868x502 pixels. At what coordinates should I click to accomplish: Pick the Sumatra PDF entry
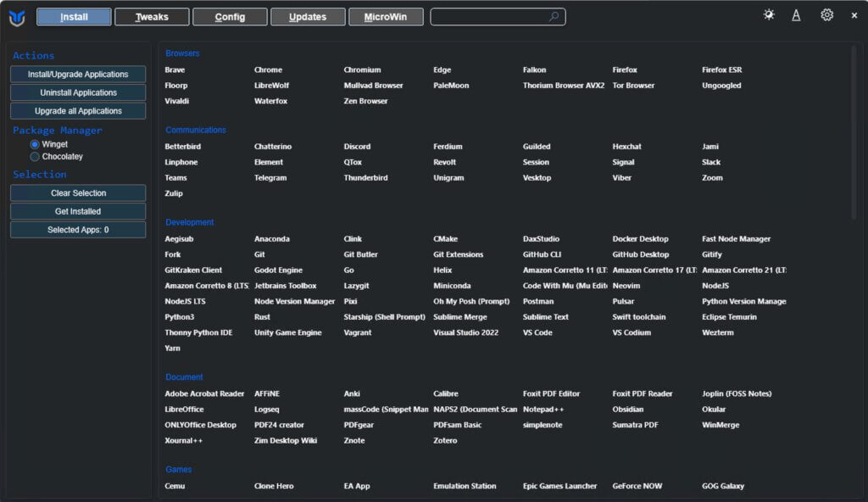click(635, 425)
